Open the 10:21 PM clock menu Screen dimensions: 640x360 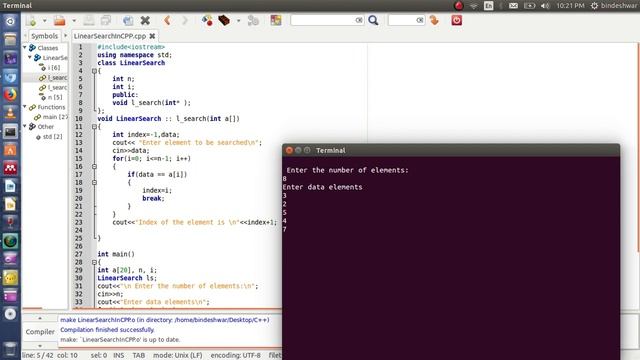tap(570, 6)
